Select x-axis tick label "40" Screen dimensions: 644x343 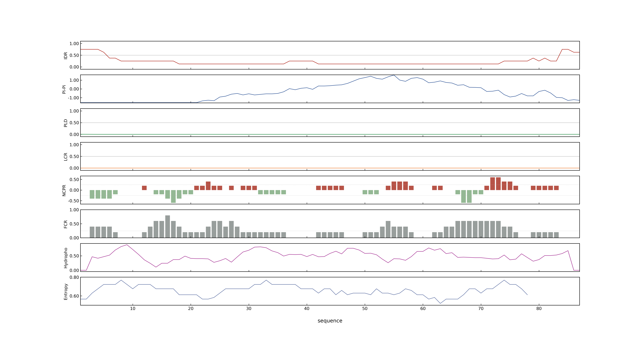coord(307,309)
